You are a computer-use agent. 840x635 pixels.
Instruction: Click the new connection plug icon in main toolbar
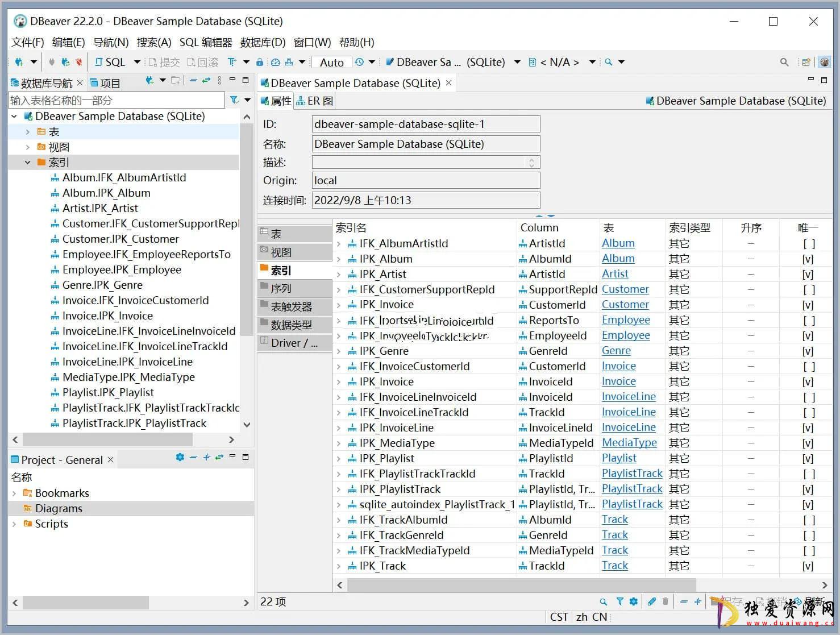[19, 62]
